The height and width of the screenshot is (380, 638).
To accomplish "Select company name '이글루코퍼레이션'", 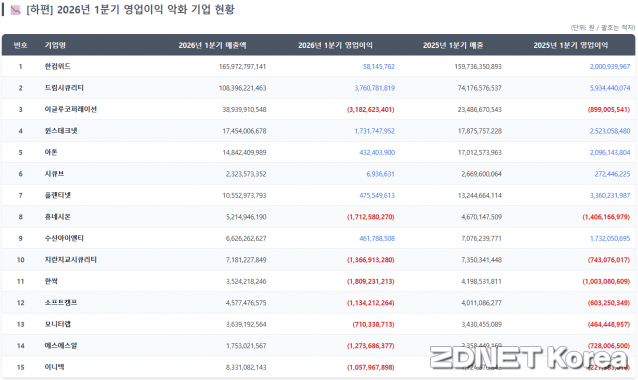I will click(x=71, y=109).
